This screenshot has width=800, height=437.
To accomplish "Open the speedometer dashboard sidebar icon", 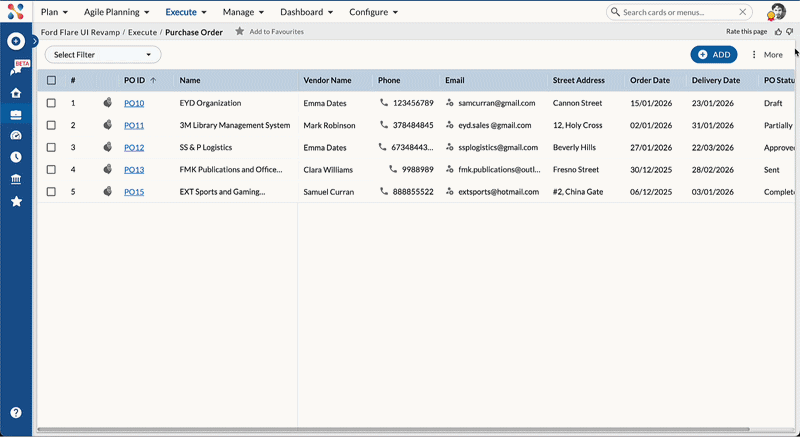I will 16,135.
